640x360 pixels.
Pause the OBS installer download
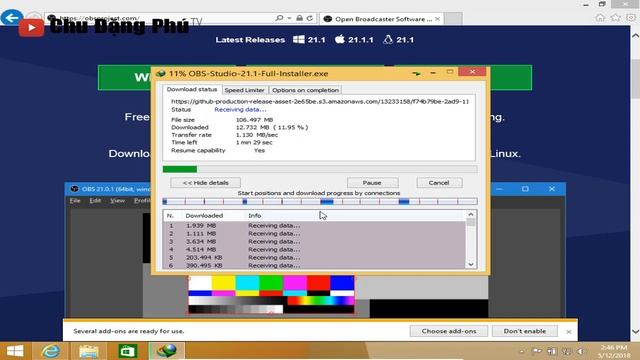(372, 183)
